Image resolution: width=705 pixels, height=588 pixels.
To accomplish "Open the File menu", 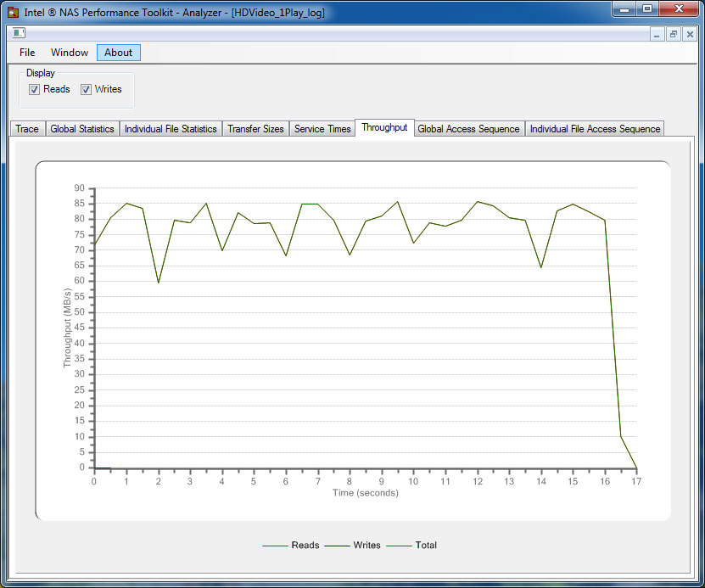I will pos(27,53).
